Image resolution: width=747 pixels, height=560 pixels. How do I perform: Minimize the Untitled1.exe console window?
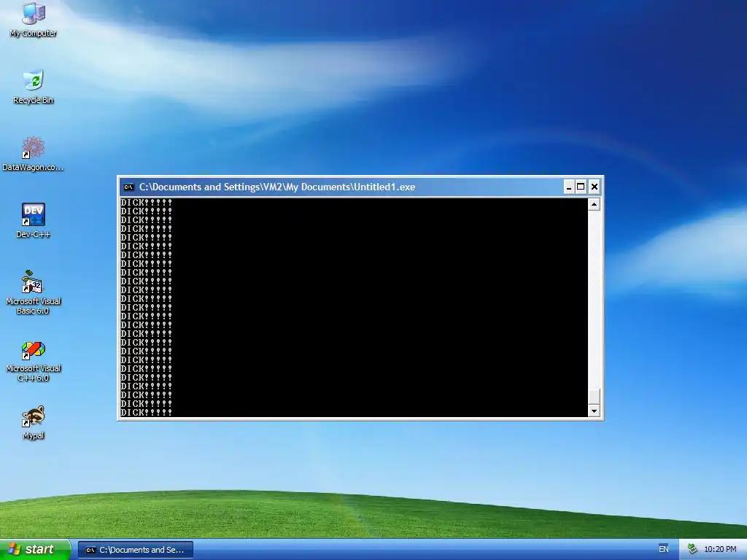568,187
